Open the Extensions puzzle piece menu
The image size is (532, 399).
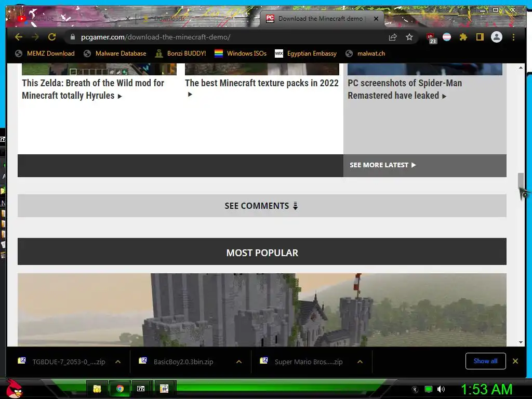point(463,37)
